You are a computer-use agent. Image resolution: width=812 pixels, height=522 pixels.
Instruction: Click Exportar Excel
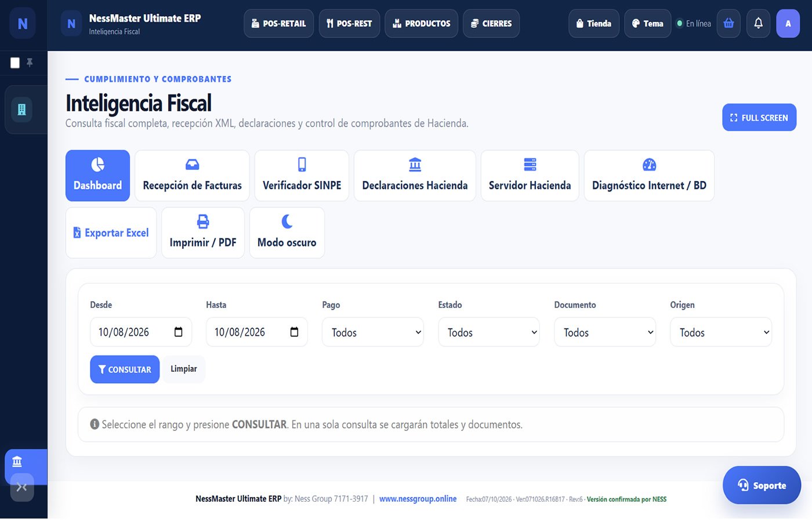(111, 233)
